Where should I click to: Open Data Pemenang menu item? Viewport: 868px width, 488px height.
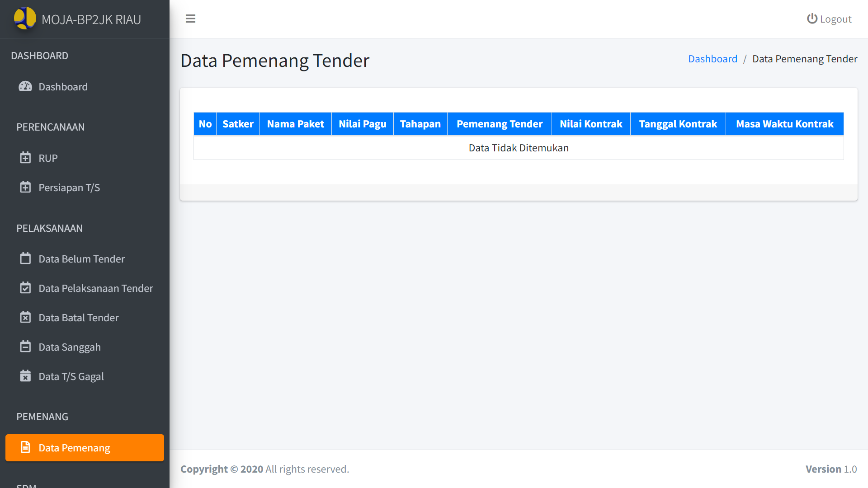coord(85,448)
